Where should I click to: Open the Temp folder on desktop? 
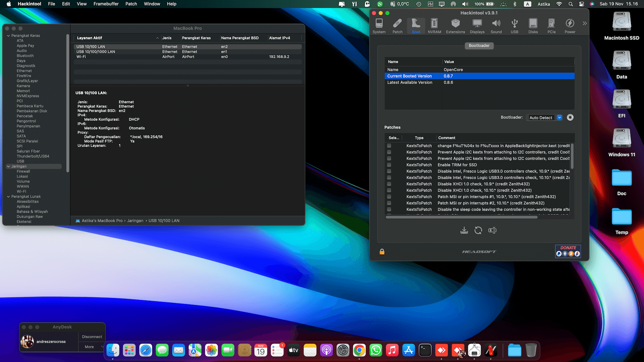(x=622, y=221)
